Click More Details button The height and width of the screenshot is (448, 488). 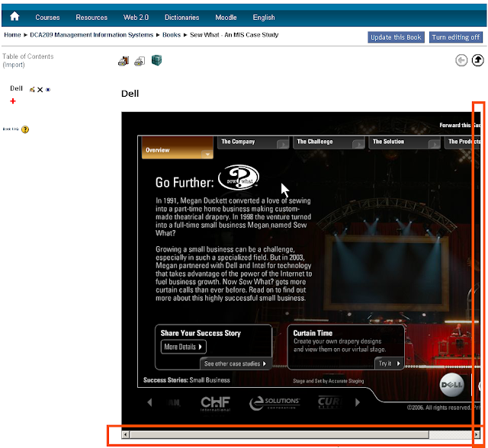pyautogui.click(x=183, y=347)
